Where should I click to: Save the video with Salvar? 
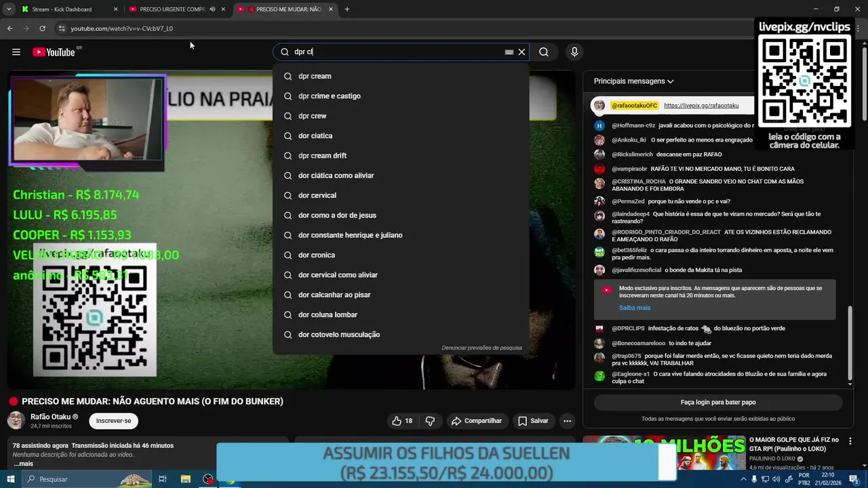[533, 421]
